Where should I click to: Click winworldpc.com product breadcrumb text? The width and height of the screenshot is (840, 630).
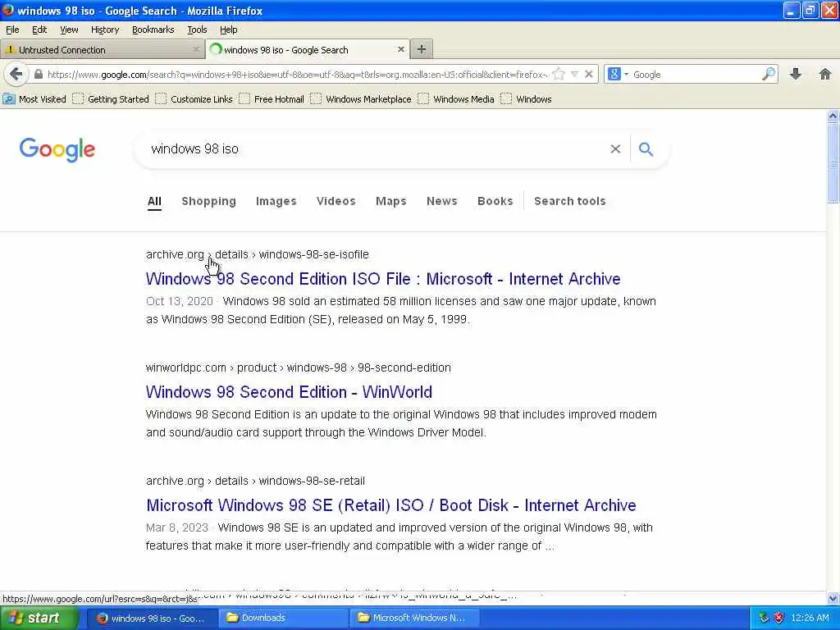point(299,367)
